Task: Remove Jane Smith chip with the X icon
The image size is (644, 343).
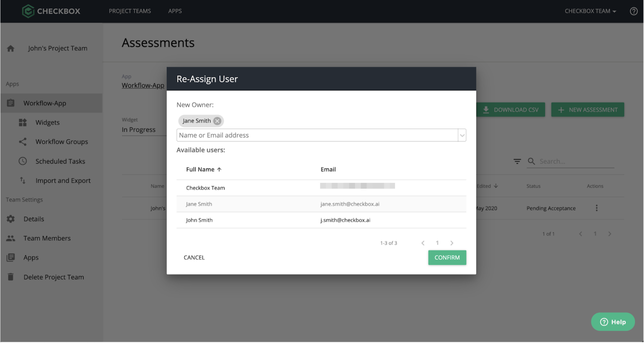Action: [x=217, y=121]
